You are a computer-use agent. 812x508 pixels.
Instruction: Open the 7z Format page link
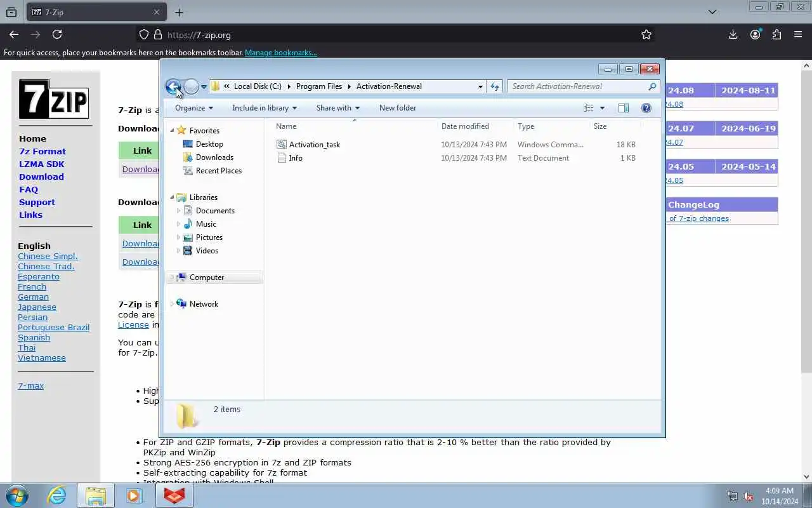click(x=43, y=151)
